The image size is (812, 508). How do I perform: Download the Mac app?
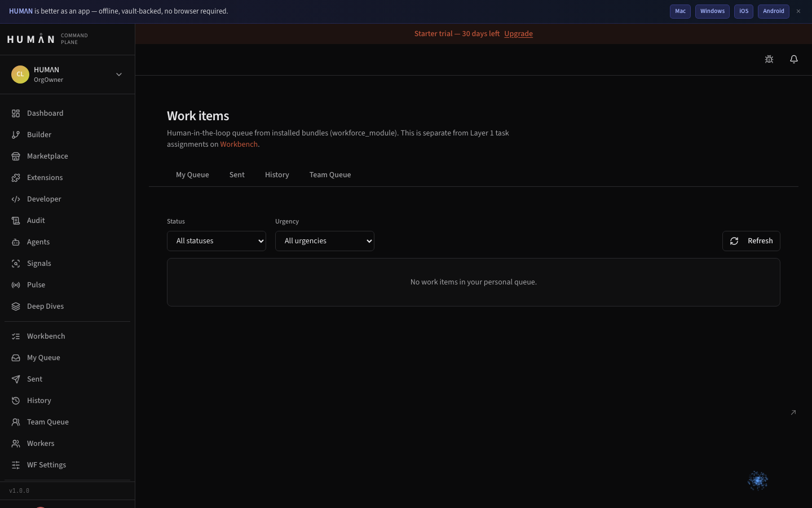[680, 11]
